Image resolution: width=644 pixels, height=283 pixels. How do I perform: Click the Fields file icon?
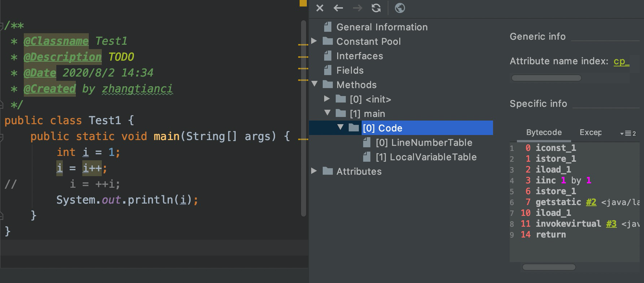(328, 70)
